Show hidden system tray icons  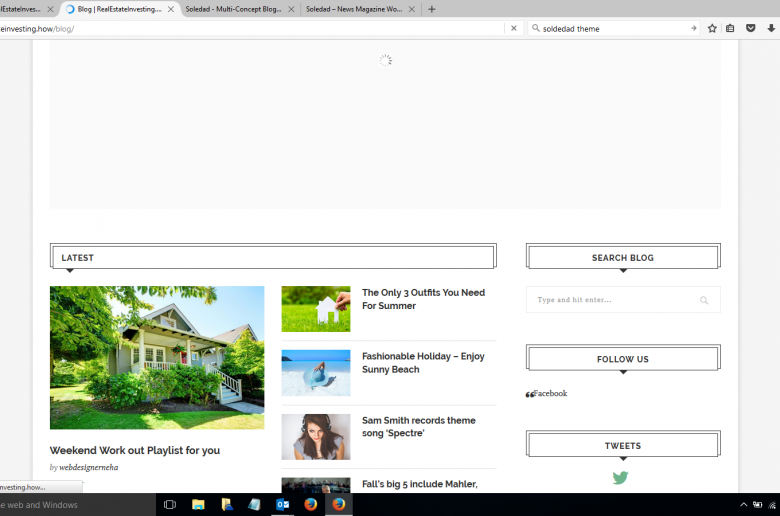coord(743,505)
